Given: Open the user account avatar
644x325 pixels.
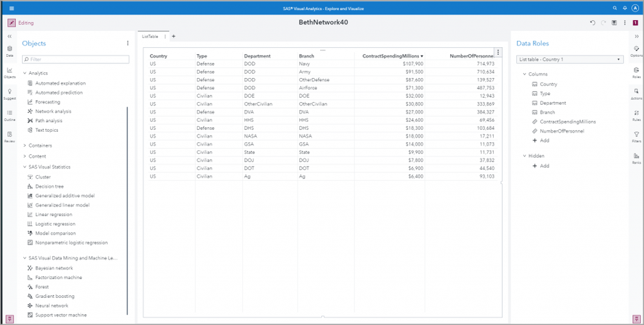Looking at the screenshot, I should (x=636, y=8).
